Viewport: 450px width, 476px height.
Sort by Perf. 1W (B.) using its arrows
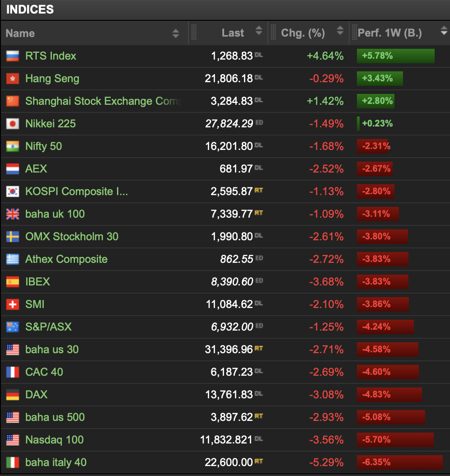[x=444, y=31]
